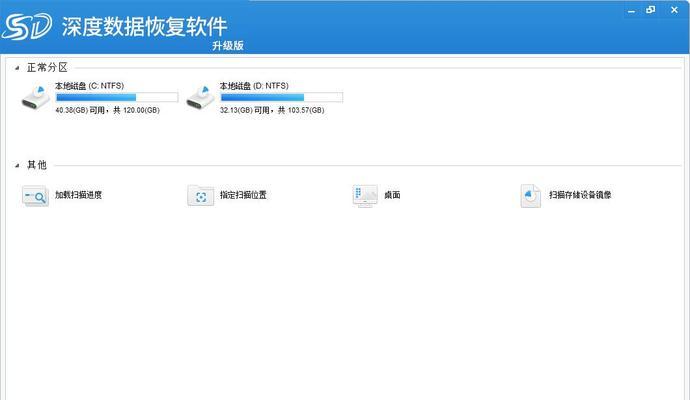Choose the 桌面 desktop icon
Image resolution: width=690 pixels, height=400 pixels.
pyautogui.click(x=365, y=196)
